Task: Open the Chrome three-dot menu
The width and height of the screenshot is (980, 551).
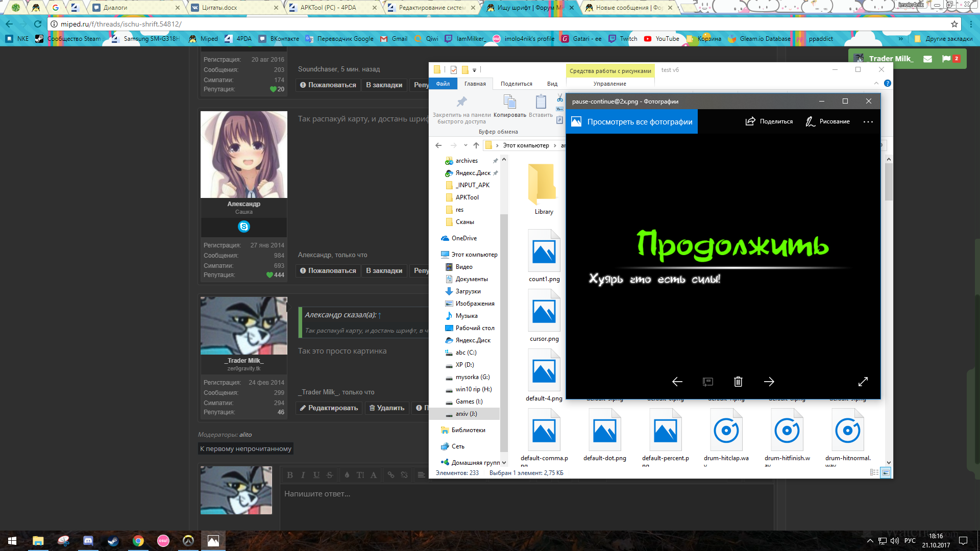Action: (x=971, y=24)
